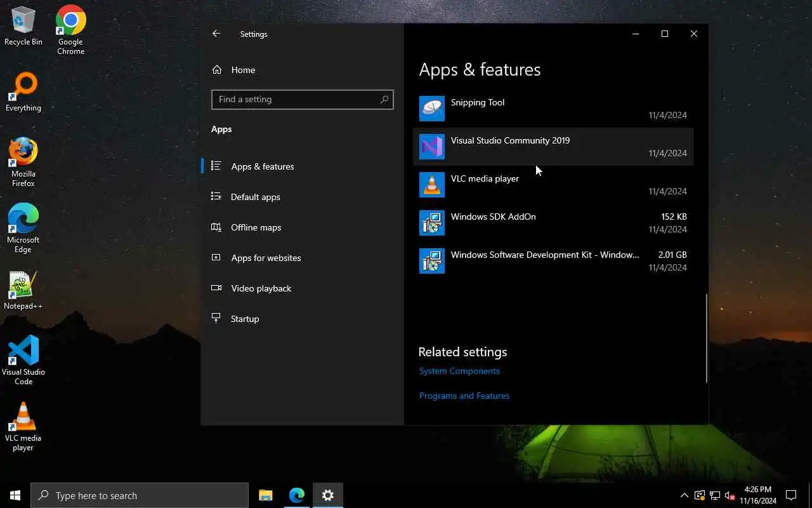Open Startup section

tap(302, 319)
